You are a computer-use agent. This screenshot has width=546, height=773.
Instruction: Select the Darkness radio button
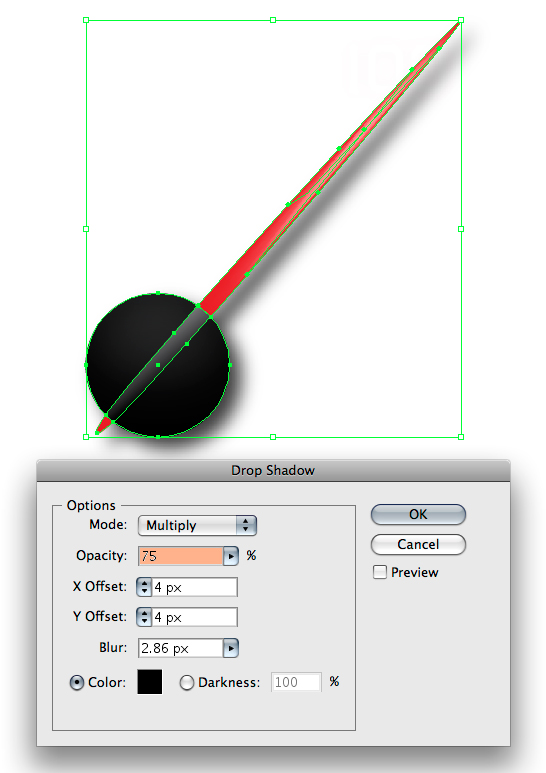(186, 682)
